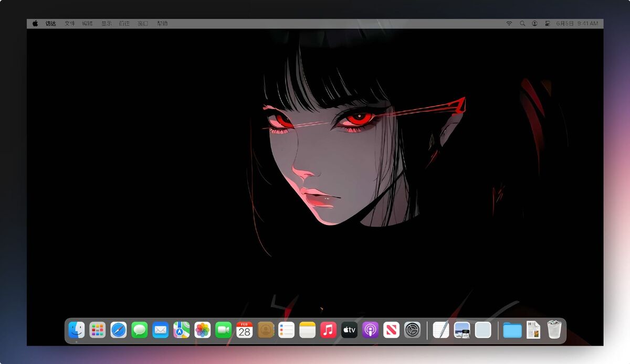Launch Safari browser in dock
The image size is (630, 364).
[x=119, y=330]
